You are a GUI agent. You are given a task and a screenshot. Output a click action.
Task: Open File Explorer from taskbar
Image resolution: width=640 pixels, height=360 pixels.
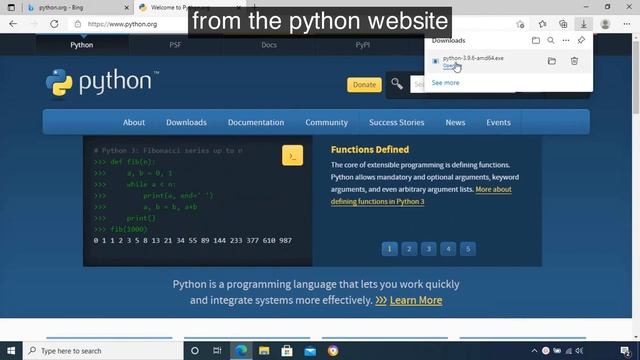264,351
